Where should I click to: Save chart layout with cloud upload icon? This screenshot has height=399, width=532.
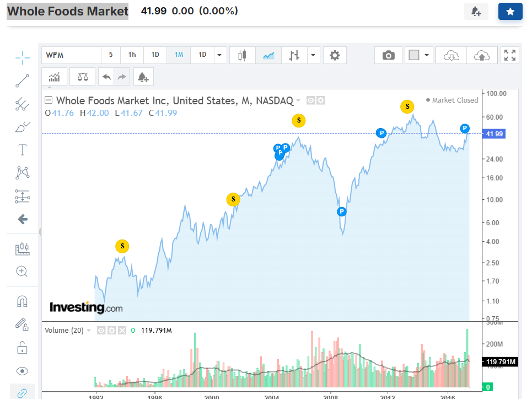(x=482, y=55)
